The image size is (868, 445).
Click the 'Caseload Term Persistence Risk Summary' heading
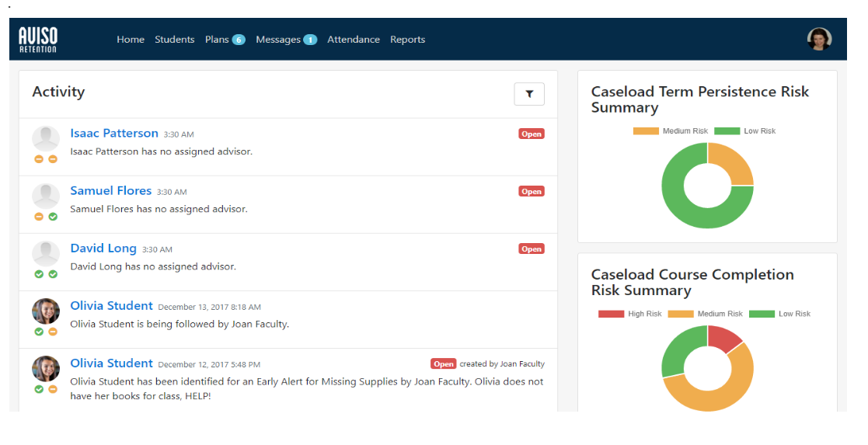(699, 99)
